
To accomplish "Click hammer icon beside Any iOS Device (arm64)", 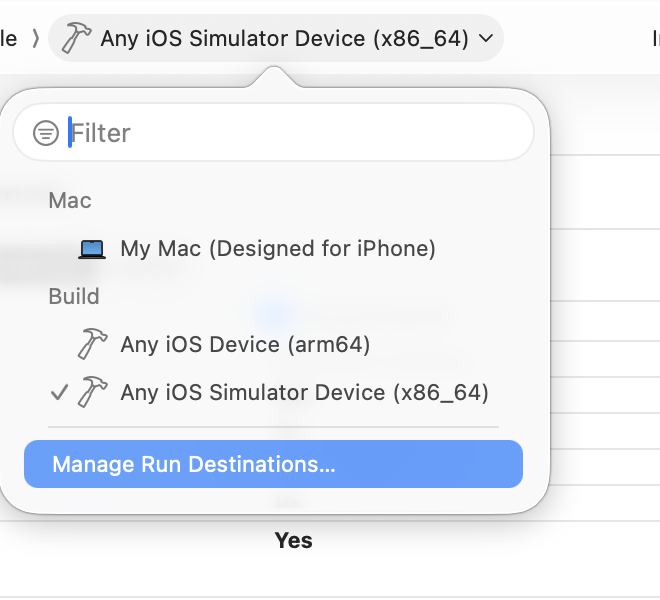I will (92, 344).
